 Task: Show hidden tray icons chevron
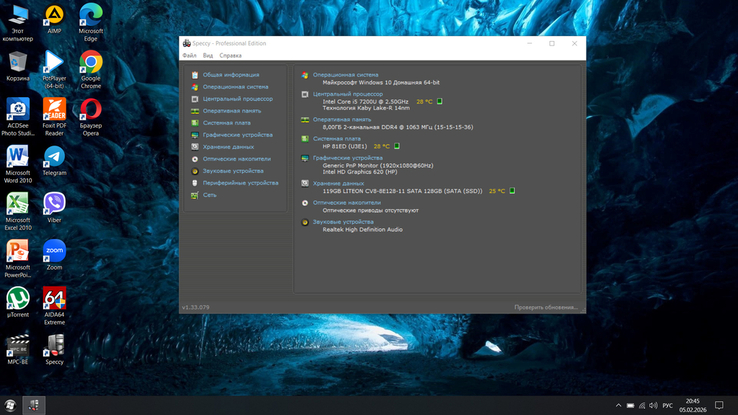pos(618,405)
